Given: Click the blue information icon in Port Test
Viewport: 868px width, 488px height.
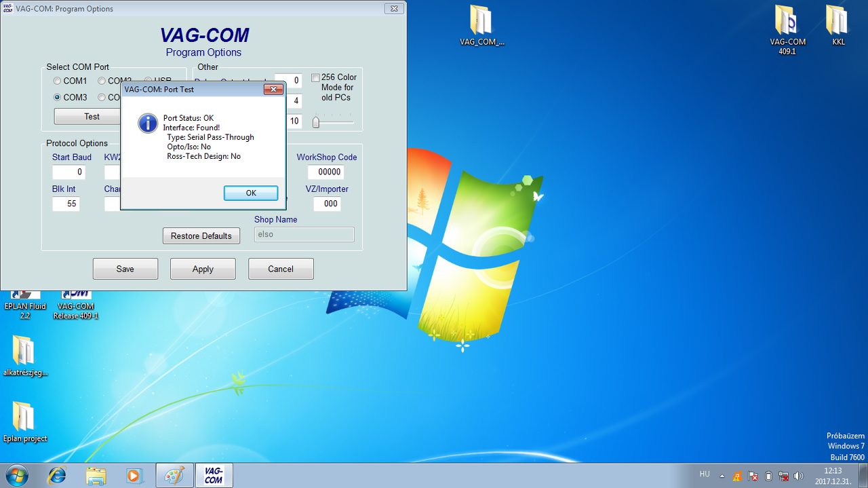Looking at the screenshot, I should click(147, 123).
